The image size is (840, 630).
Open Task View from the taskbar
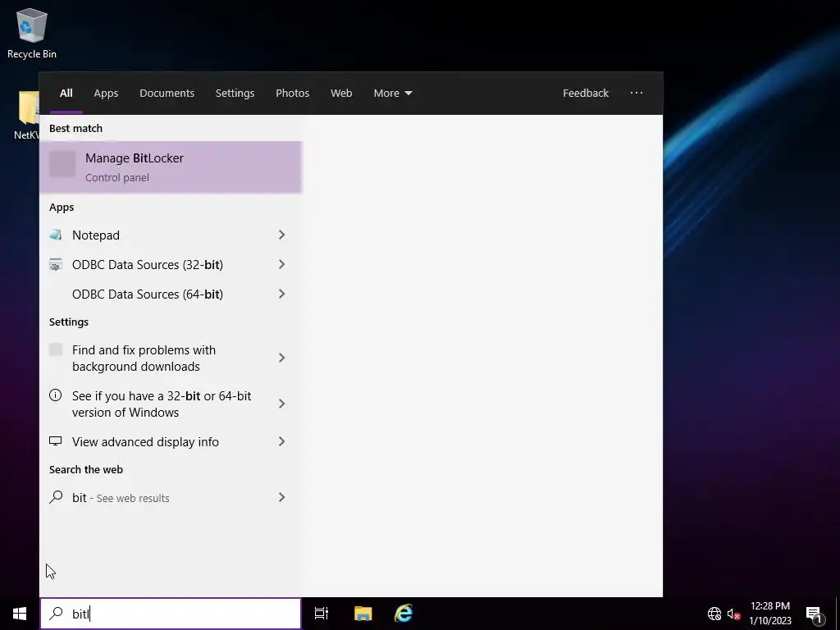coord(322,614)
